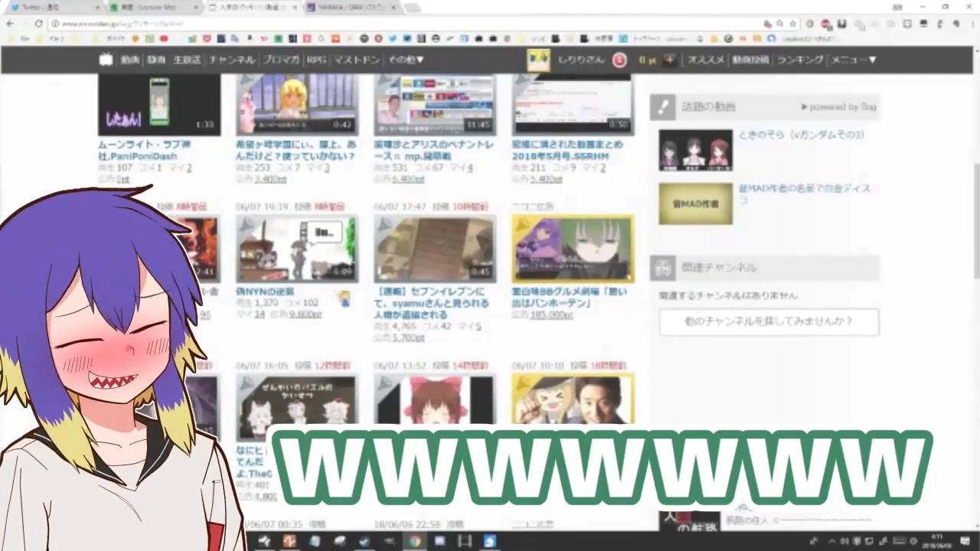The image size is (980, 551).
Task: Open the yellow-framed thumbnail posted 06/07 10:10
Action: point(573,399)
